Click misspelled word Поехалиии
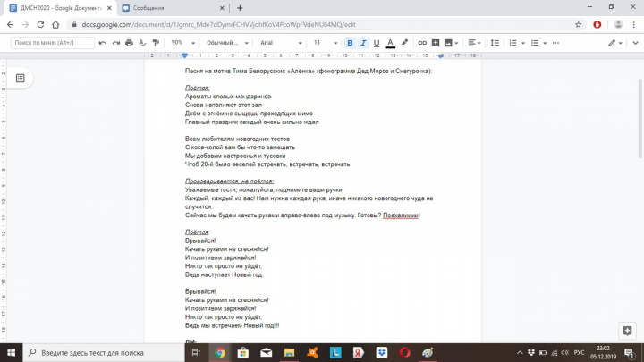The width and height of the screenshot is (644, 362). [x=401, y=215]
